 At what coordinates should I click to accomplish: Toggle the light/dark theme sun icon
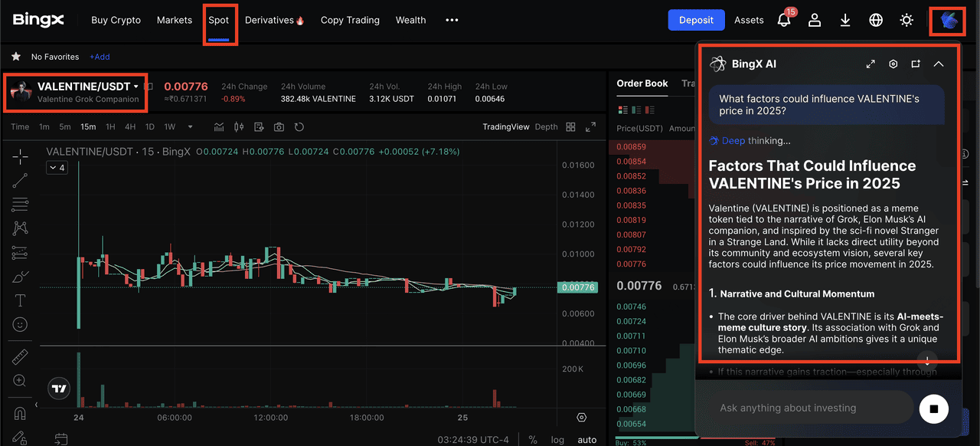[x=906, y=21]
